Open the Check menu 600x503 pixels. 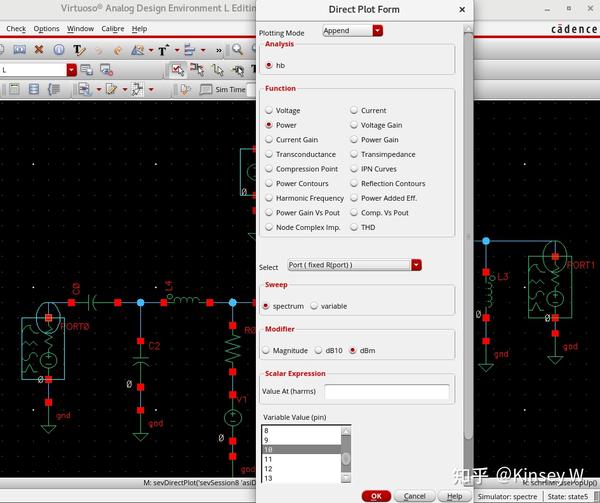16,29
